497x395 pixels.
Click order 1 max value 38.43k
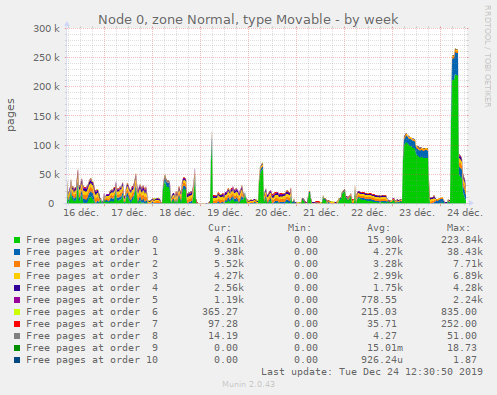click(465, 252)
